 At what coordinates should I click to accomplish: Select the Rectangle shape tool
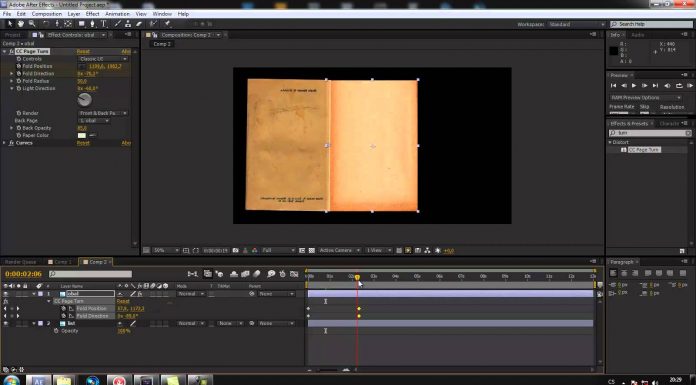pyautogui.click(x=82, y=24)
